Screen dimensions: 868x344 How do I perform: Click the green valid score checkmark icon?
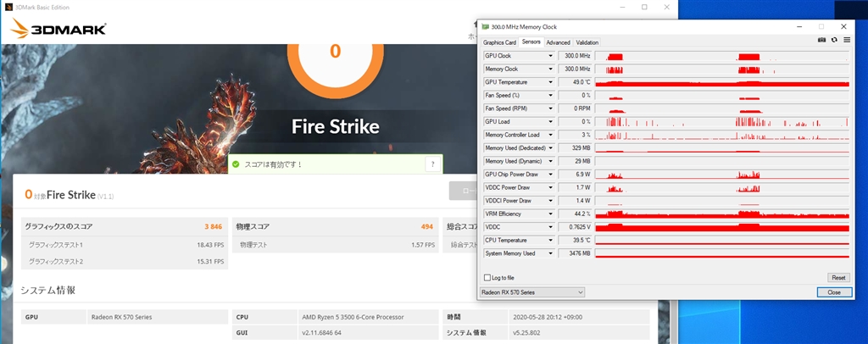click(236, 164)
